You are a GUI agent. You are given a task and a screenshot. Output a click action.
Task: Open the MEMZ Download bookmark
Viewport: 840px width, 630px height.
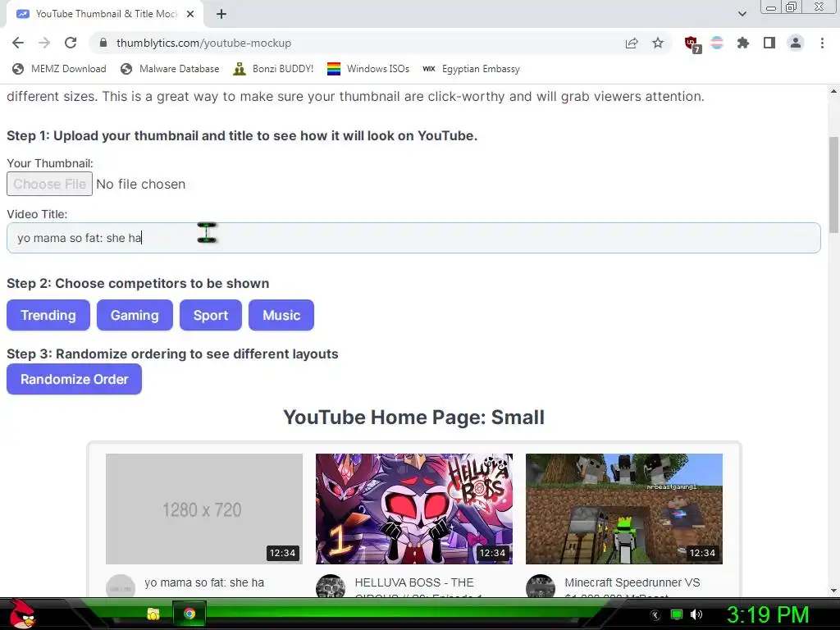(x=59, y=69)
